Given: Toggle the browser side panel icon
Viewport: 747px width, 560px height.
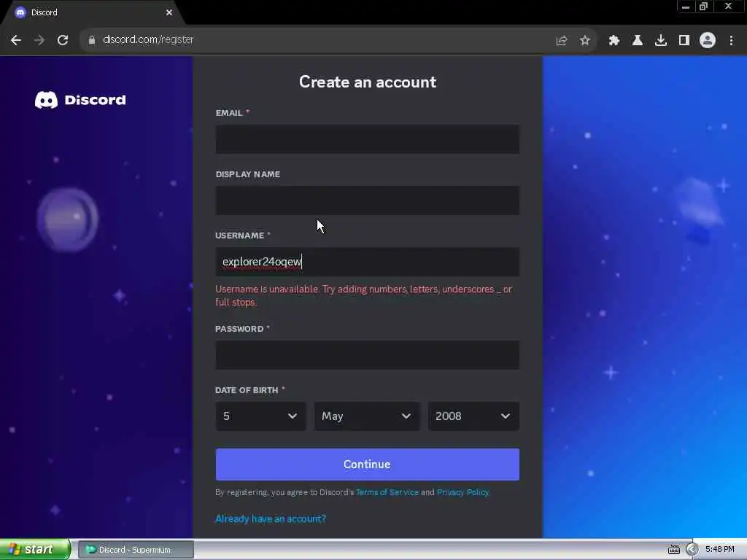Looking at the screenshot, I should (684, 41).
